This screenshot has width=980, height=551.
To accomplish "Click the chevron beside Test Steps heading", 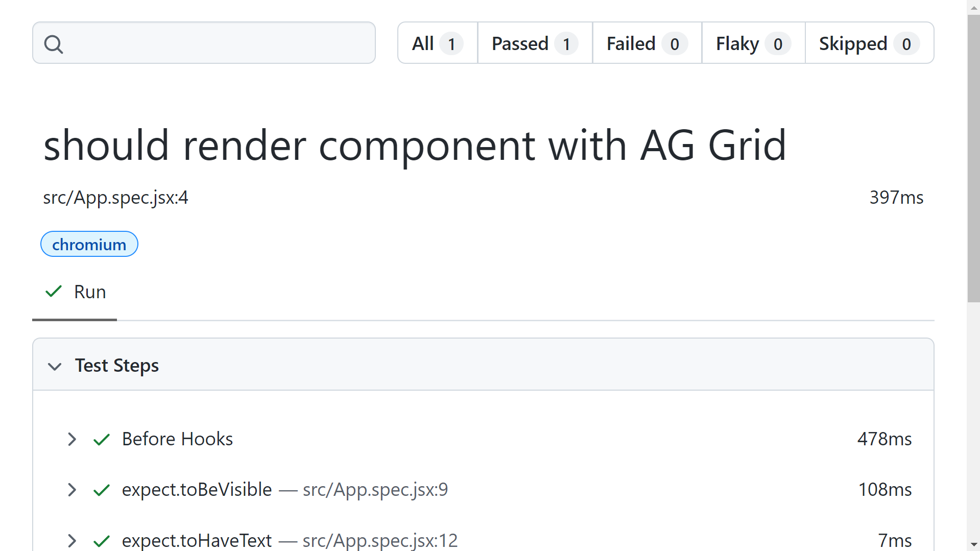I will [55, 366].
